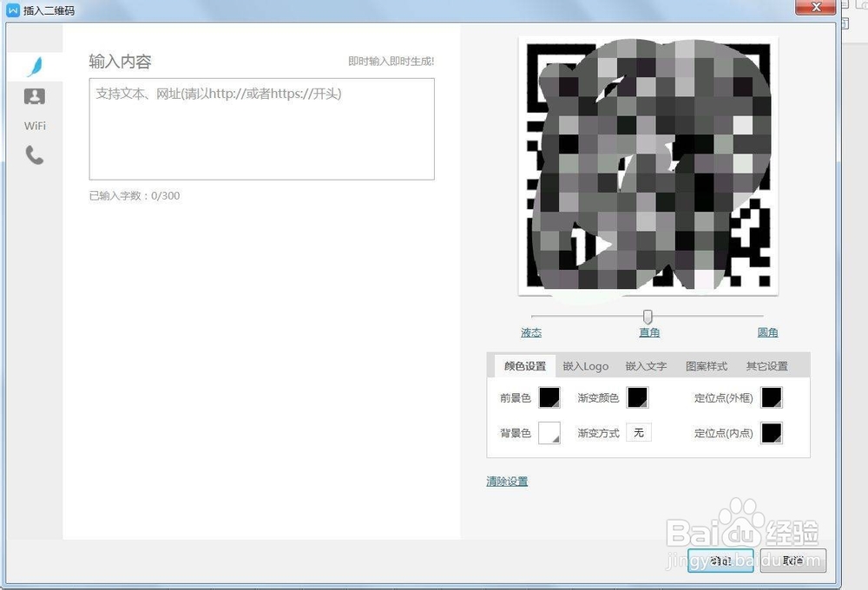Open the 嵌入文字 tab
The width and height of the screenshot is (868, 590).
coord(646,366)
